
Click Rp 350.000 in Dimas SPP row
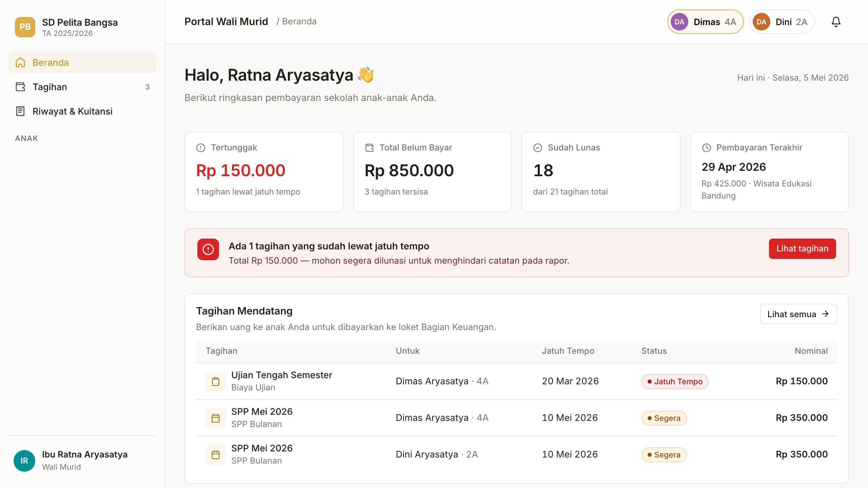pos(802,418)
